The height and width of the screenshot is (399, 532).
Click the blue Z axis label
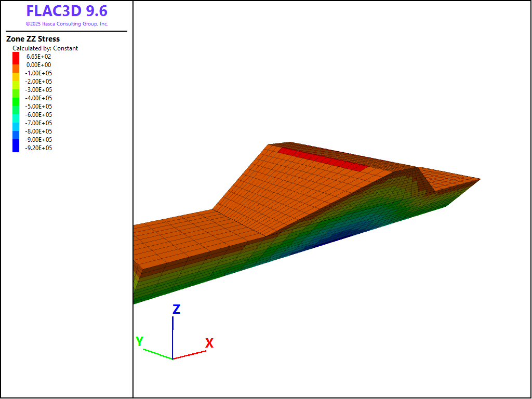[176, 310]
